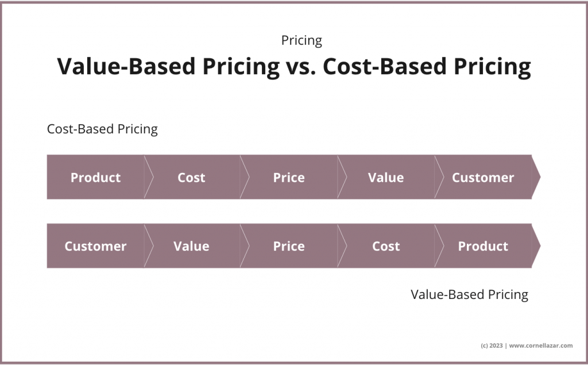Click the Price block in the upper chevron row

pos(289,178)
